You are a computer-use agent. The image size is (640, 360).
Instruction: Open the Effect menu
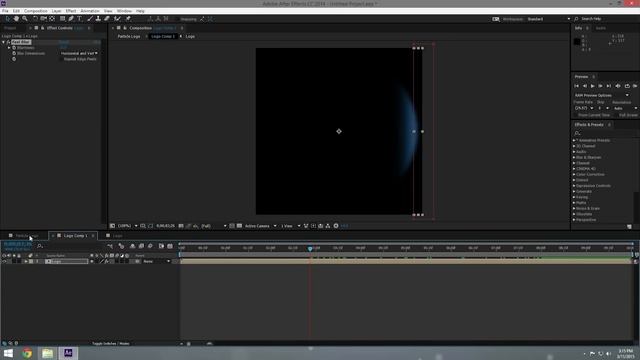point(71,11)
